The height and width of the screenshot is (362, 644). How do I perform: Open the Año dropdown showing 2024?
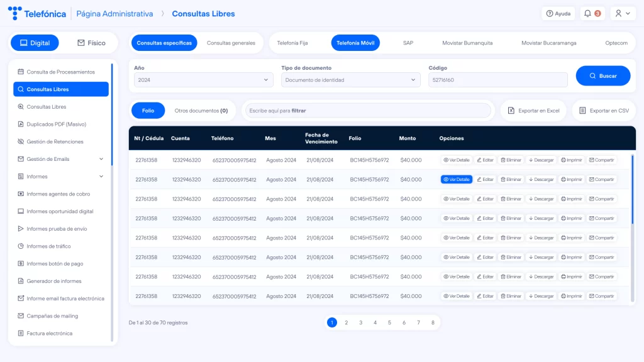coord(204,80)
